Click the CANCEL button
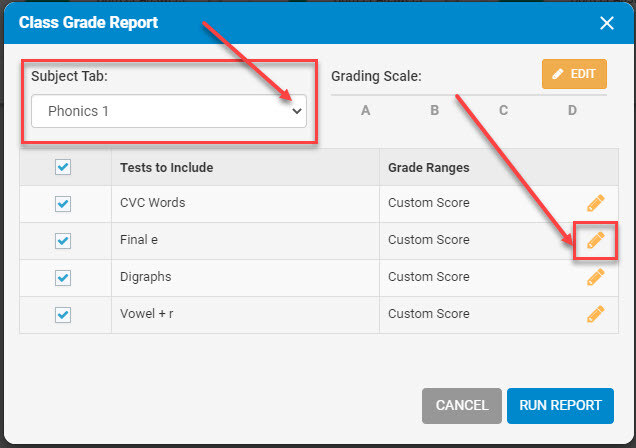 pos(462,405)
